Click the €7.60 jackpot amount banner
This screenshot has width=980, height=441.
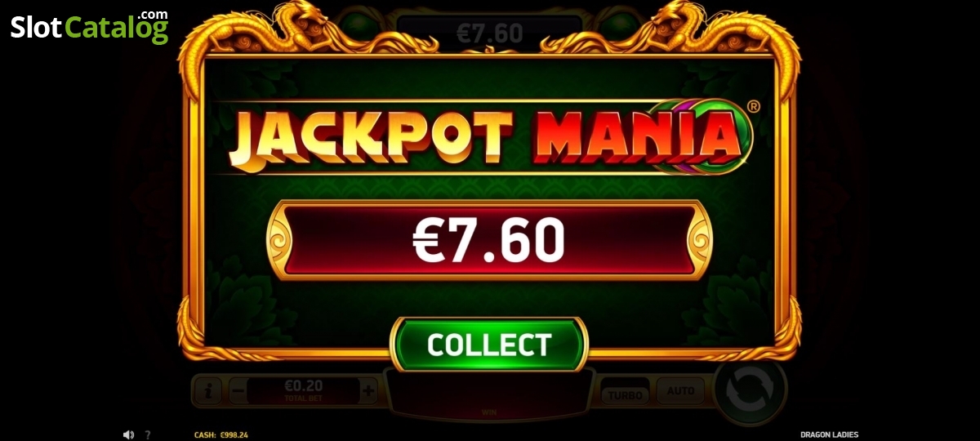pyautogui.click(x=489, y=240)
